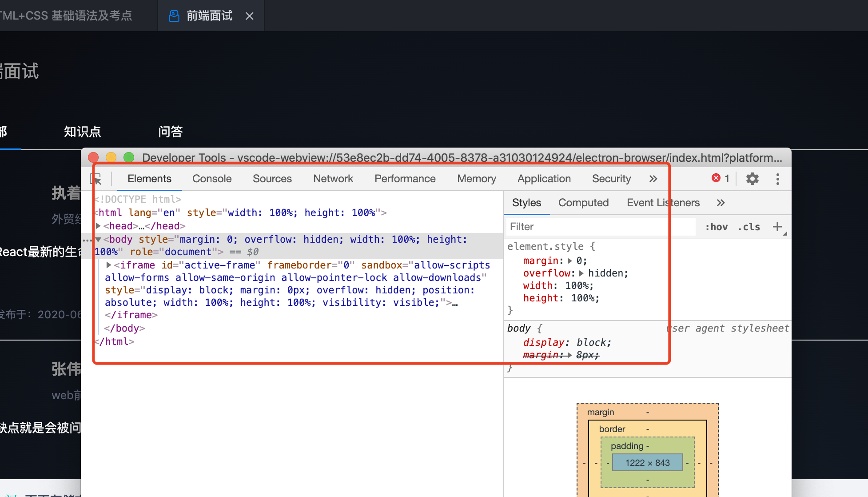Image resolution: width=868 pixels, height=497 pixels.
Task: Toggle :hov element state panel
Action: [716, 227]
